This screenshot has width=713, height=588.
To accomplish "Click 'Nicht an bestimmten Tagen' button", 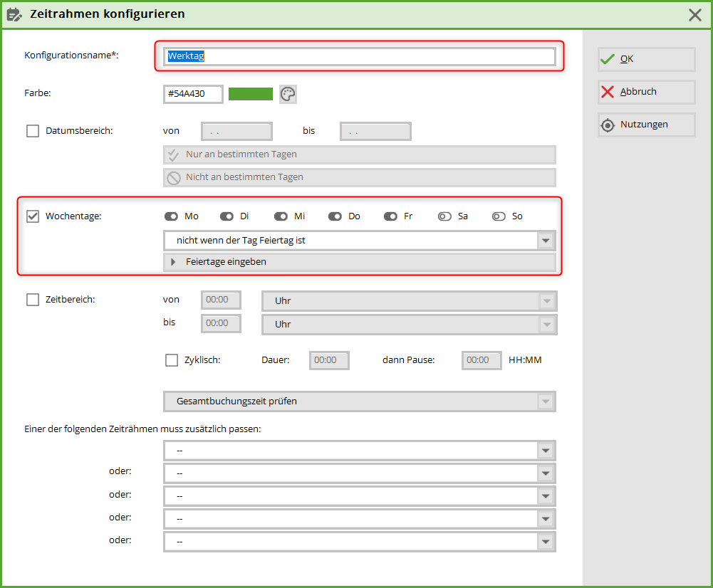I will [359, 177].
